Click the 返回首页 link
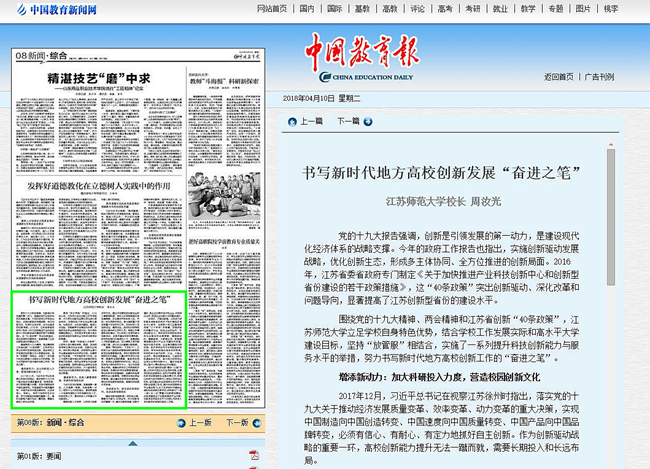 point(559,76)
